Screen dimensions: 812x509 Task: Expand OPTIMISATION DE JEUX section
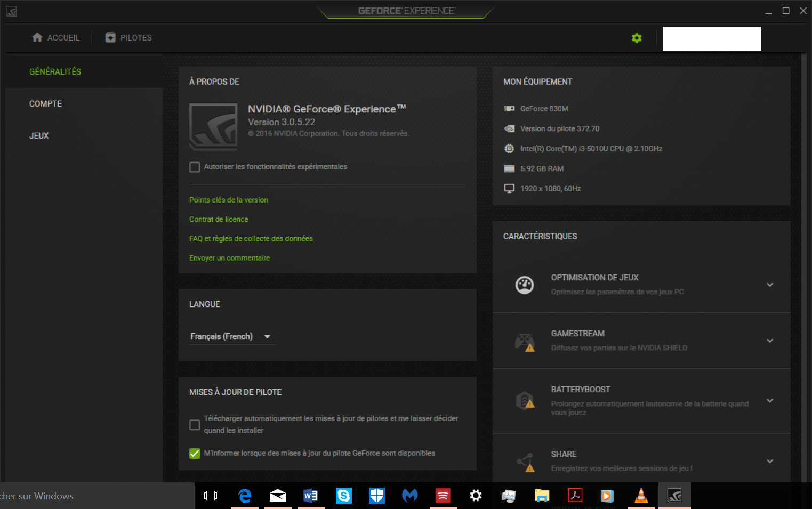770,285
